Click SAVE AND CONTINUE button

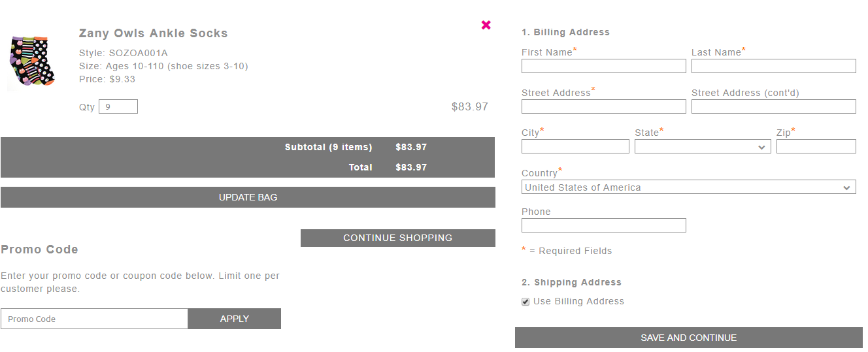(x=689, y=338)
